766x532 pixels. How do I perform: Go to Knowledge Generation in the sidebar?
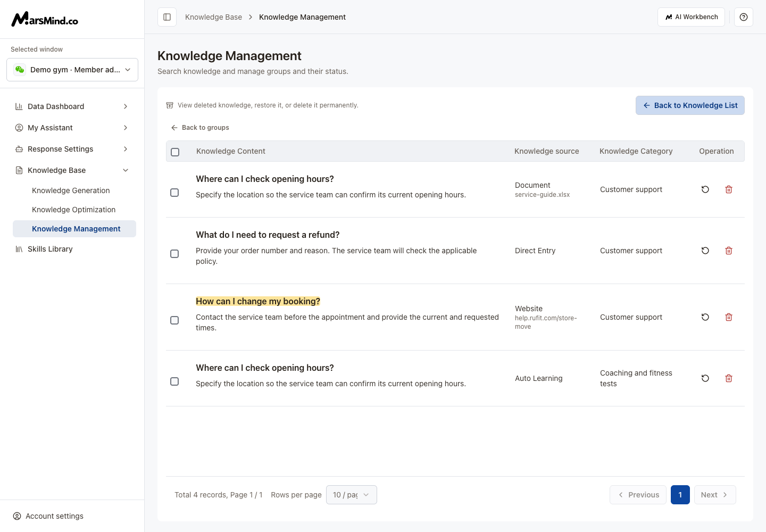click(74, 190)
